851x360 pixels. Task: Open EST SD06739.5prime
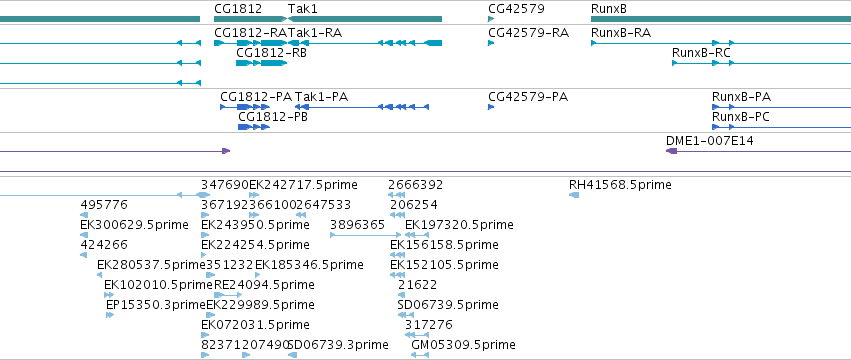[x=448, y=305]
